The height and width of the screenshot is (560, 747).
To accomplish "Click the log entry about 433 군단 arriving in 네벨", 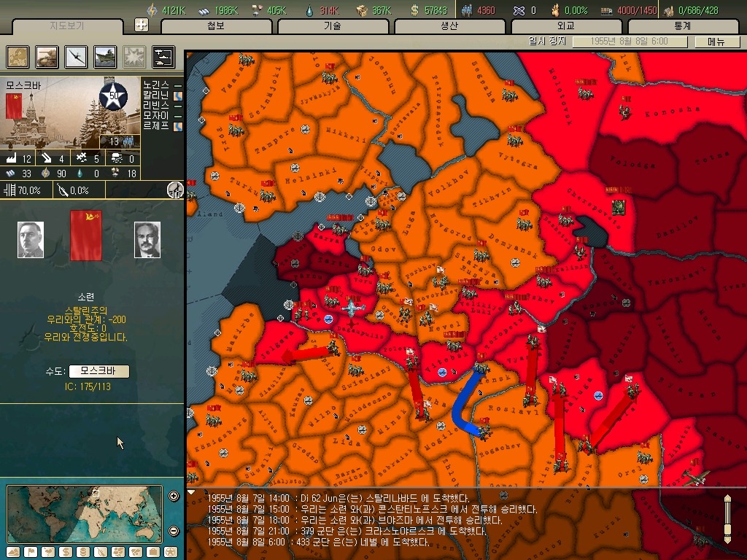I will point(318,542).
